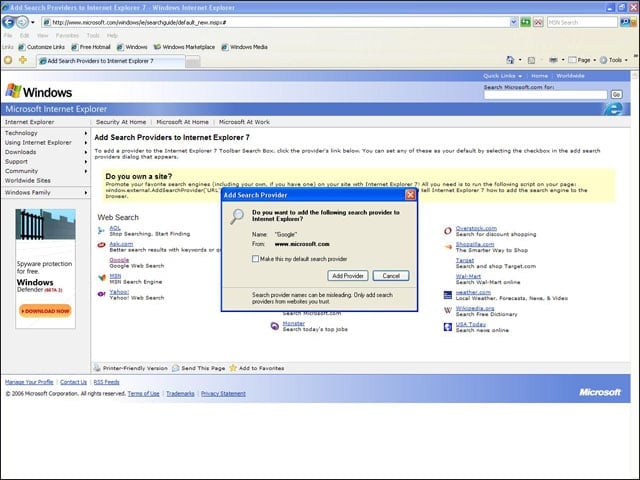Click the Send This Page envelope icon
Viewport: 640px width, 480px height.
tap(176, 368)
